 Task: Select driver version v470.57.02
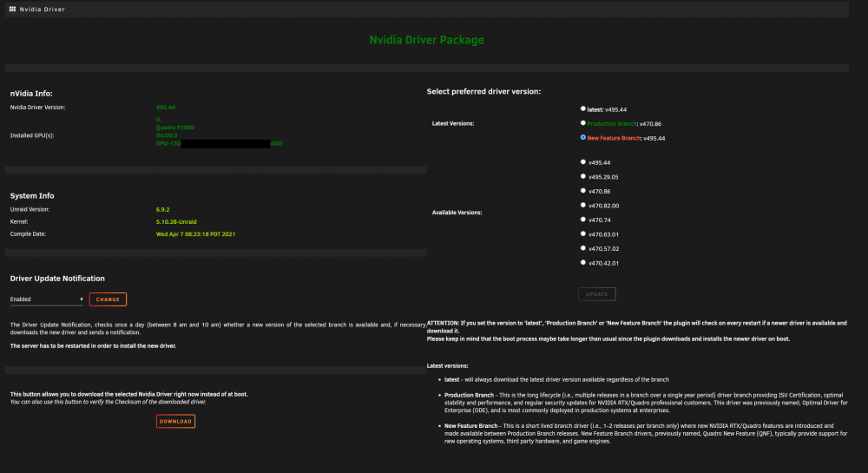(583, 248)
